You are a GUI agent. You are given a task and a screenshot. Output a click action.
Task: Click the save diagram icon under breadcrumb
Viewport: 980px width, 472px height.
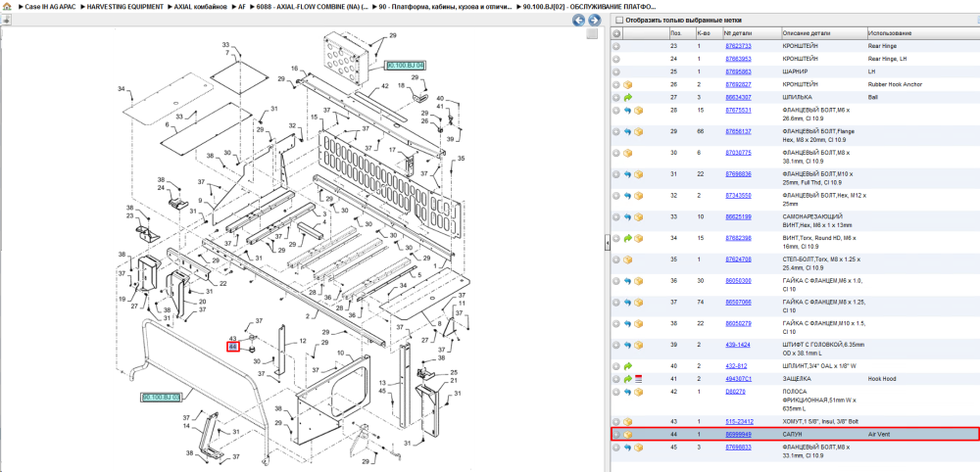6,20
